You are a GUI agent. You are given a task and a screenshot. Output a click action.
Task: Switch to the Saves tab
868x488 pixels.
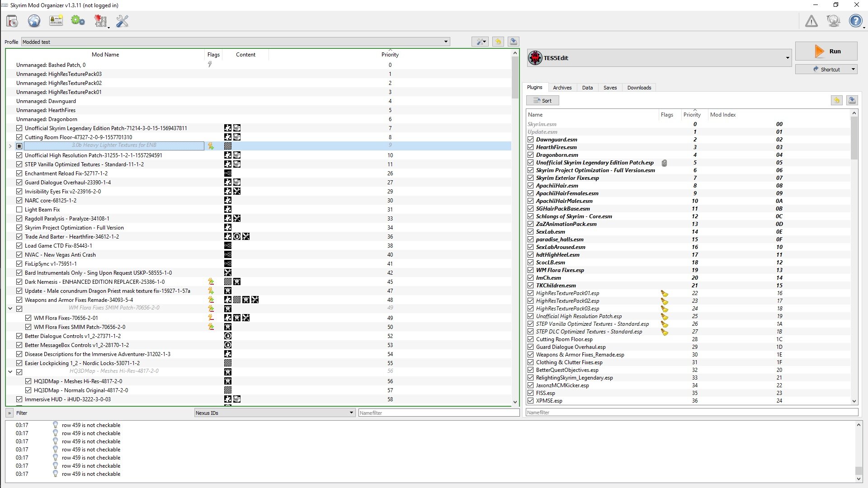click(610, 88)
